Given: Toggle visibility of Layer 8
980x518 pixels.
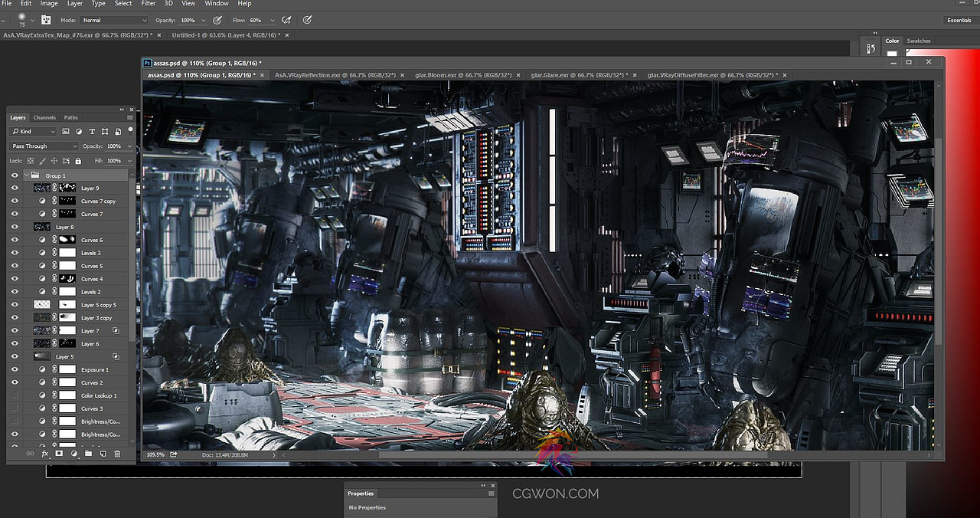Looking at the screenshot, I should point(15,227).
